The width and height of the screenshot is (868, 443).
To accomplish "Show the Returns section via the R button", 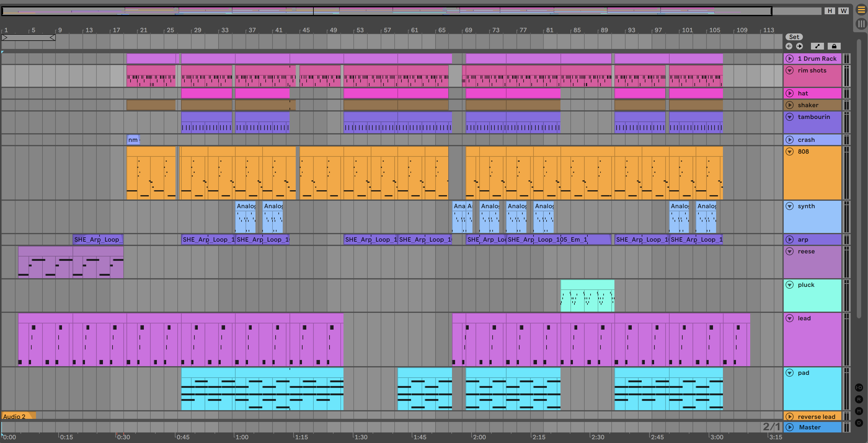I will click(859, 399).
